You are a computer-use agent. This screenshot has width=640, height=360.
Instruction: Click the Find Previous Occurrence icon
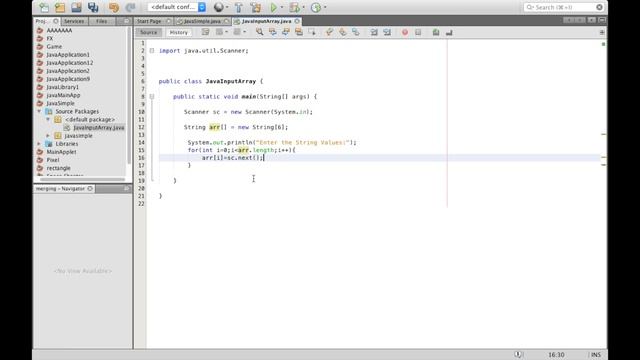[273, 32]
